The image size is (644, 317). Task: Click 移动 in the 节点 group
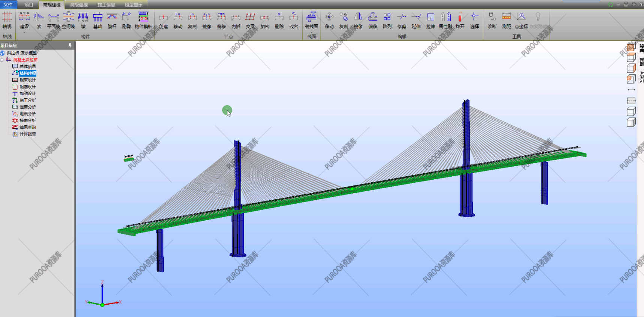click(178, 20)
